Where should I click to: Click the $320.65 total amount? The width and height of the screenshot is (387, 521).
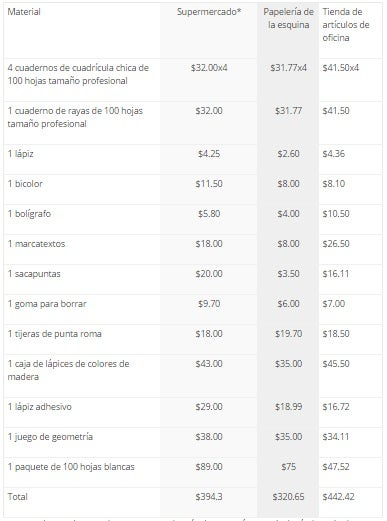(288, 497)
